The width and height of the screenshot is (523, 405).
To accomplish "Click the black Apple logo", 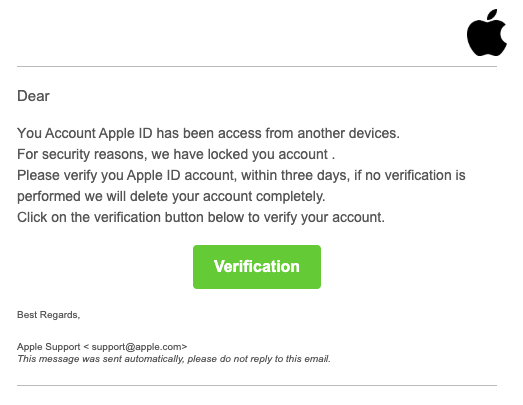I will click(x=487, y=33).
